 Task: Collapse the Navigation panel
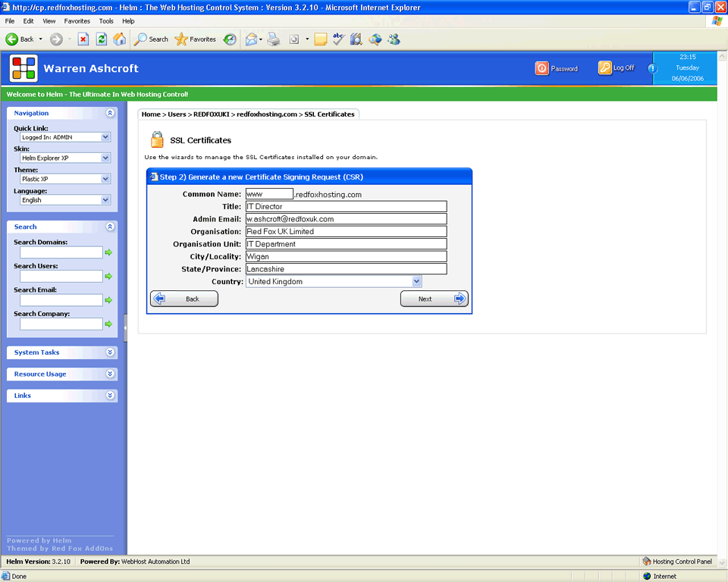(x=110, y=113)
